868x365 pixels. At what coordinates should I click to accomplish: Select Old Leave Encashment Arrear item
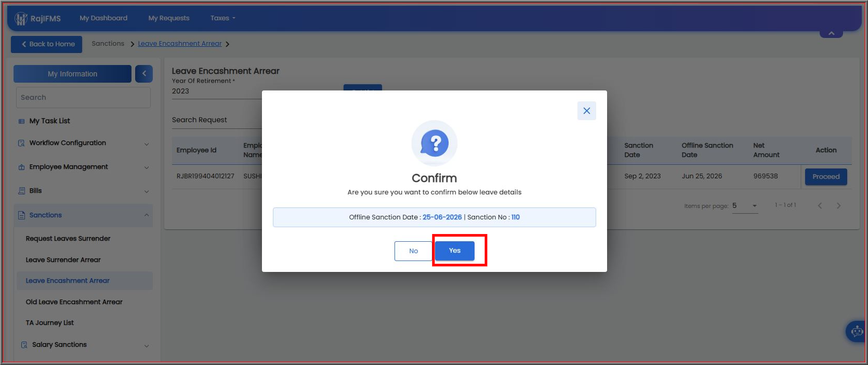tap(74, 302)
